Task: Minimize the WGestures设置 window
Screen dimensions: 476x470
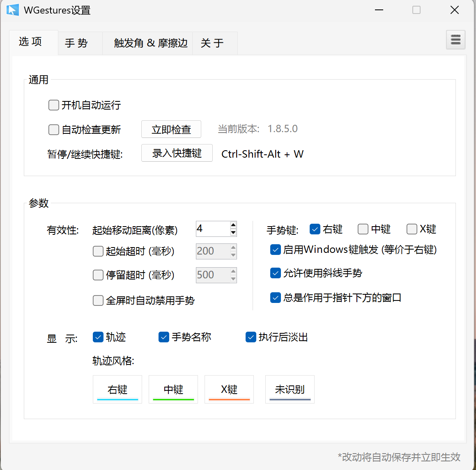Action: click(379, 10)
